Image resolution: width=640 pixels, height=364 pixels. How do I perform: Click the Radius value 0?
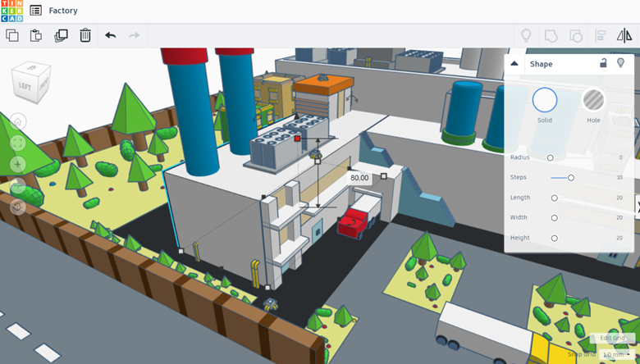click(621, 157)
